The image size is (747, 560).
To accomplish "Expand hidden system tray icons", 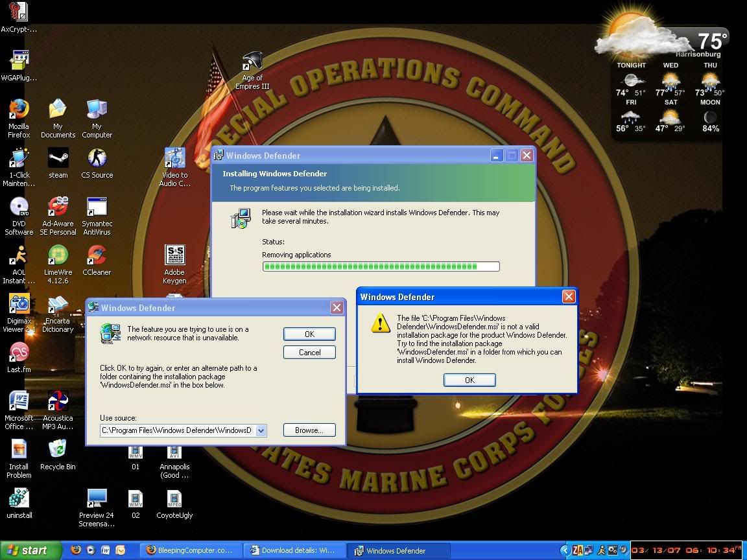I will click(x=565, y=550).
